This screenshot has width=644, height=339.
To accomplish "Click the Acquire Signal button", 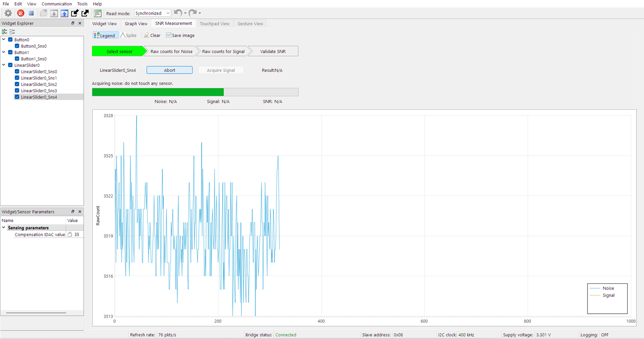I will click(221, 70).
